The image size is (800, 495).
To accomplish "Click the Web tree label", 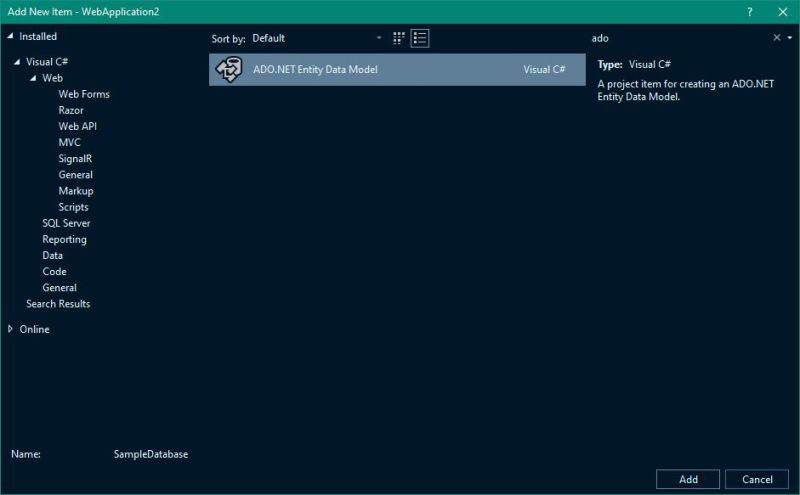I will click(x=53, y=78).
